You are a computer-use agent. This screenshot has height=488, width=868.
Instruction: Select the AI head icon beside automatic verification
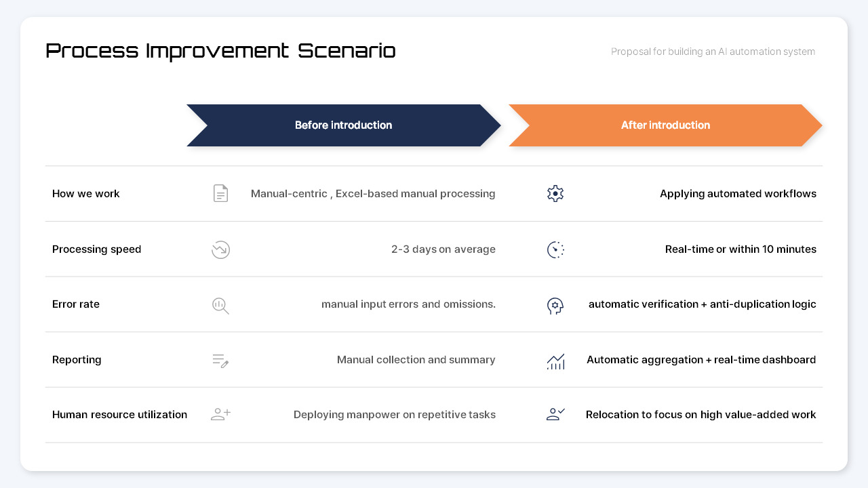[x=555, y=305]
